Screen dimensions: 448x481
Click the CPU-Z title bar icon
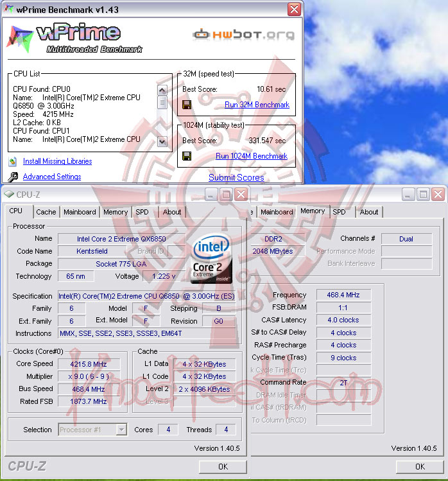tap(9, 194)
